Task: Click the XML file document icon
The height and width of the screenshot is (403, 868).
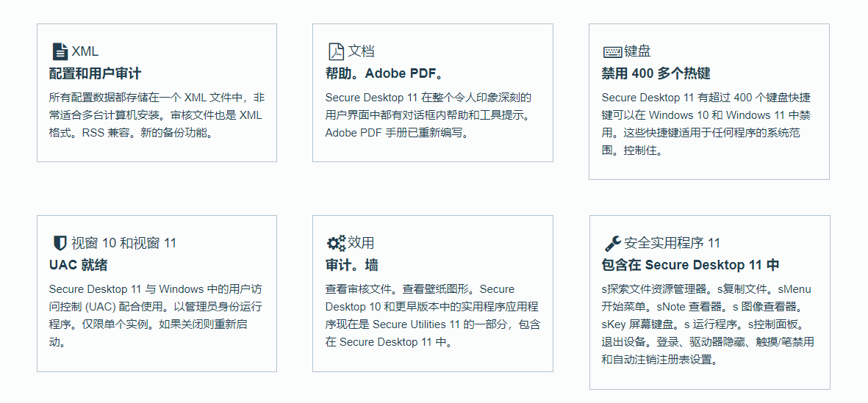Action: (x=60, y=51)
